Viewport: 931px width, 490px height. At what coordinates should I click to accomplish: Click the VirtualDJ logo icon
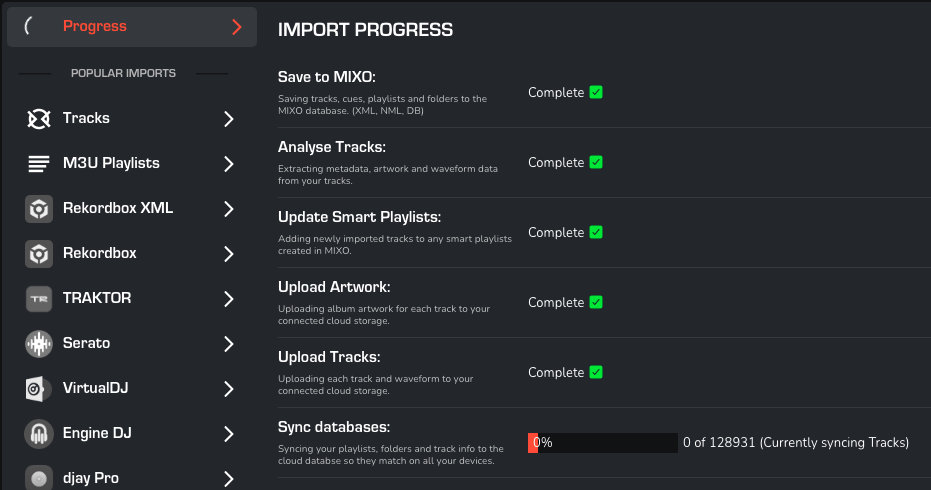click(x=39, y=389)
